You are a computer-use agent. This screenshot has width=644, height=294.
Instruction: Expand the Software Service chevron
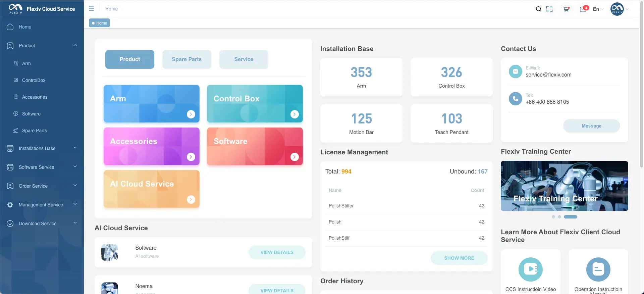pyautogui.click(x=75, y=166)
